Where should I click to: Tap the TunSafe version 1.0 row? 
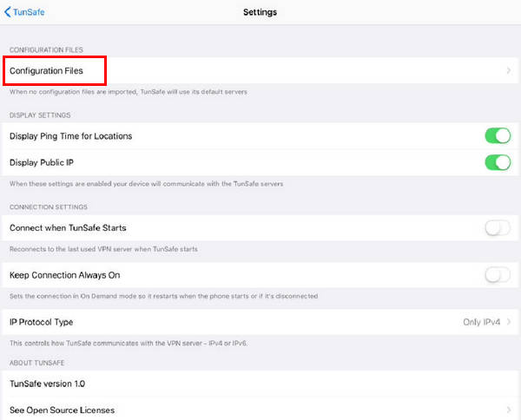47,383
